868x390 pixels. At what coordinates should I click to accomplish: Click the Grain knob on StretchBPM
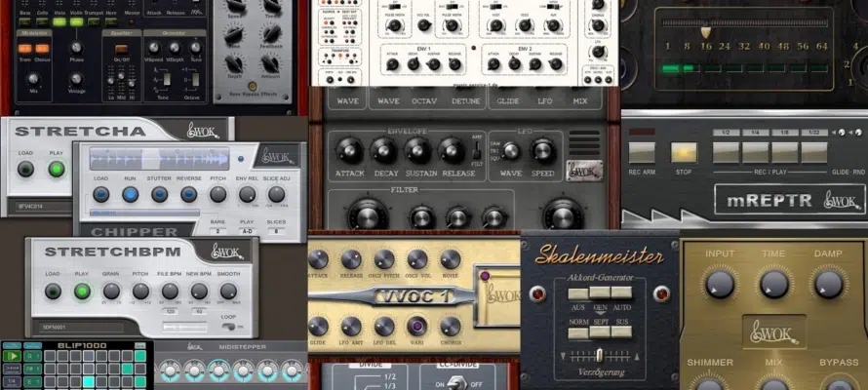coord(111,291)
